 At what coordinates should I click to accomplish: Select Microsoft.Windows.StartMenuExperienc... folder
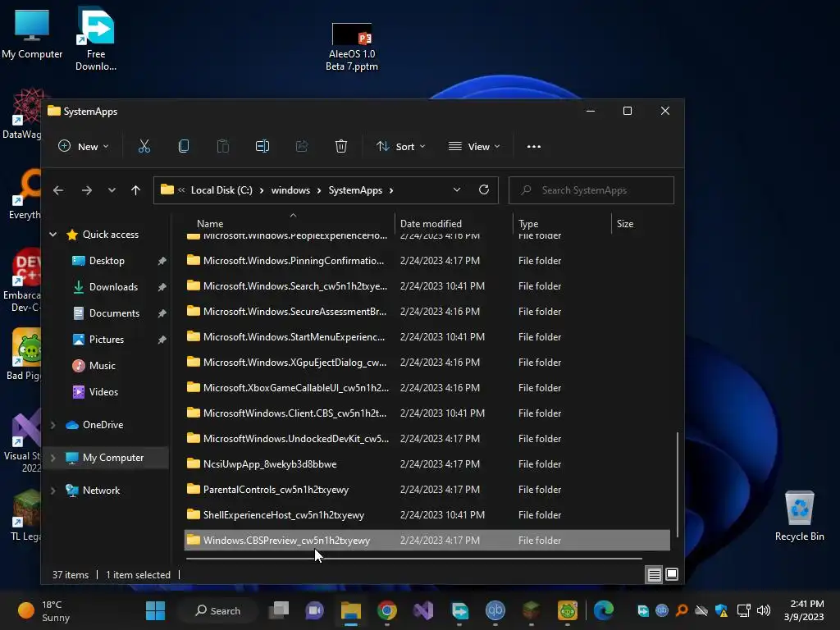427,337
